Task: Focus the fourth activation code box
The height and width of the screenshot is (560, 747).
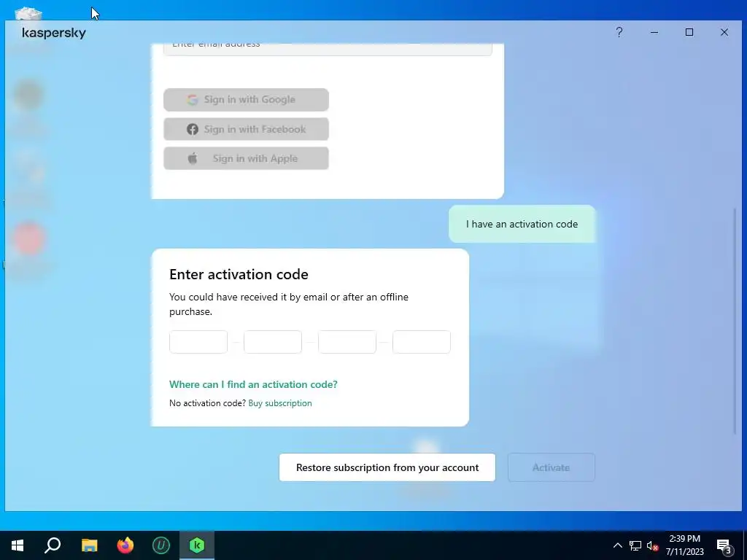Action: click(421, 342)
